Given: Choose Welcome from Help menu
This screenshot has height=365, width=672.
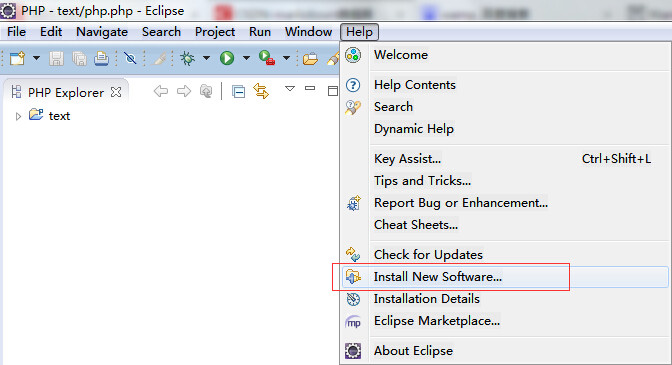Looking at the screenshot, I should pyautogui.click(x=506, y=55).
